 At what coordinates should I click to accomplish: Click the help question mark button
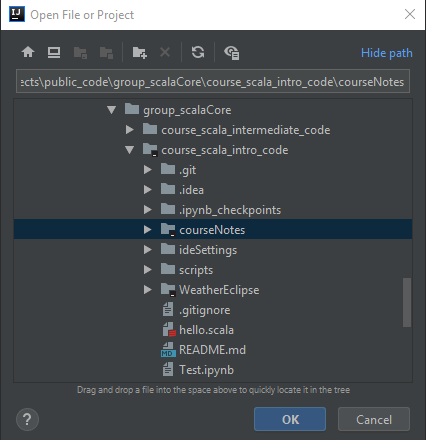(27, 419)
